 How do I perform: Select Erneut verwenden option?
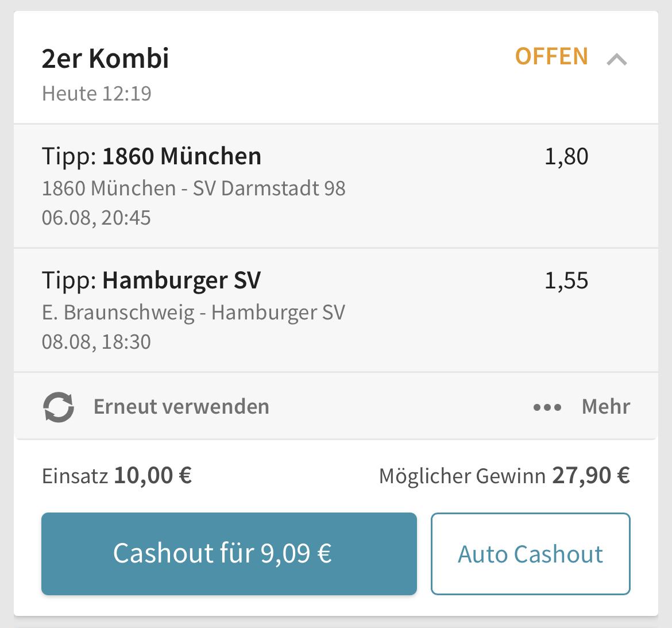pos(181,406)
